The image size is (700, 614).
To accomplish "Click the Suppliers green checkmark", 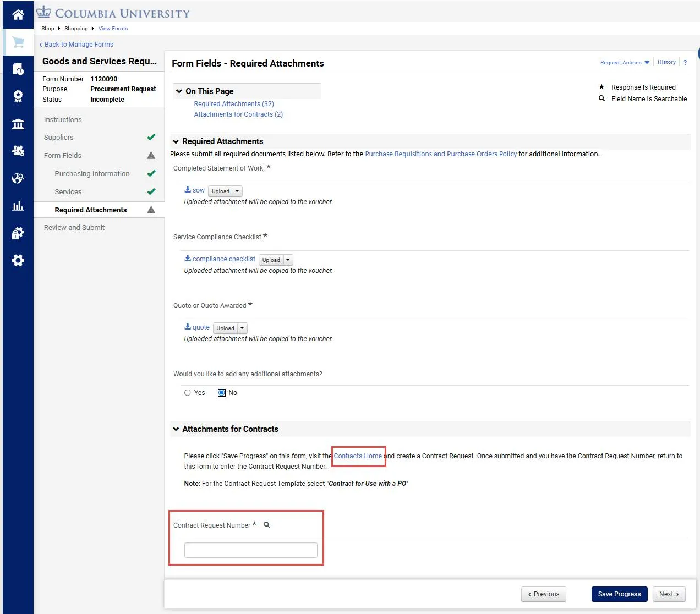I will click(151, 137).
